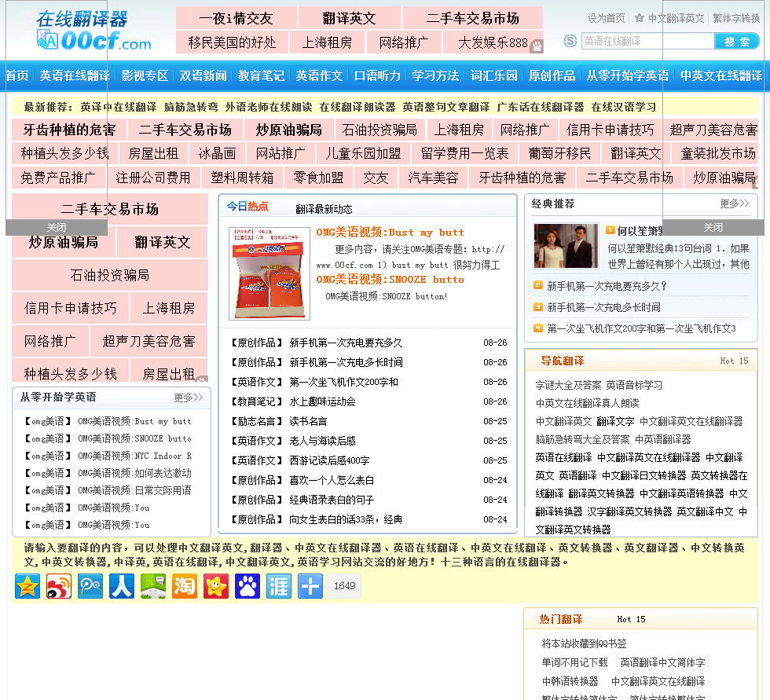Click the number 2 badge in 经典推荐
This screenshot has width=770, height=700.
[x=537, y=285]
